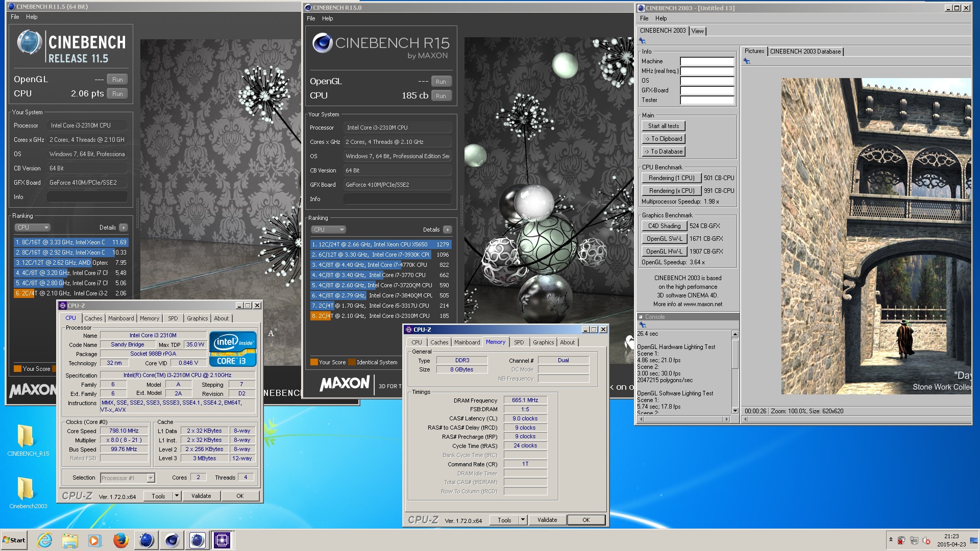Click the rendered stone bridge picture
This screenshot has height=551, width=980.
[876, 236]
